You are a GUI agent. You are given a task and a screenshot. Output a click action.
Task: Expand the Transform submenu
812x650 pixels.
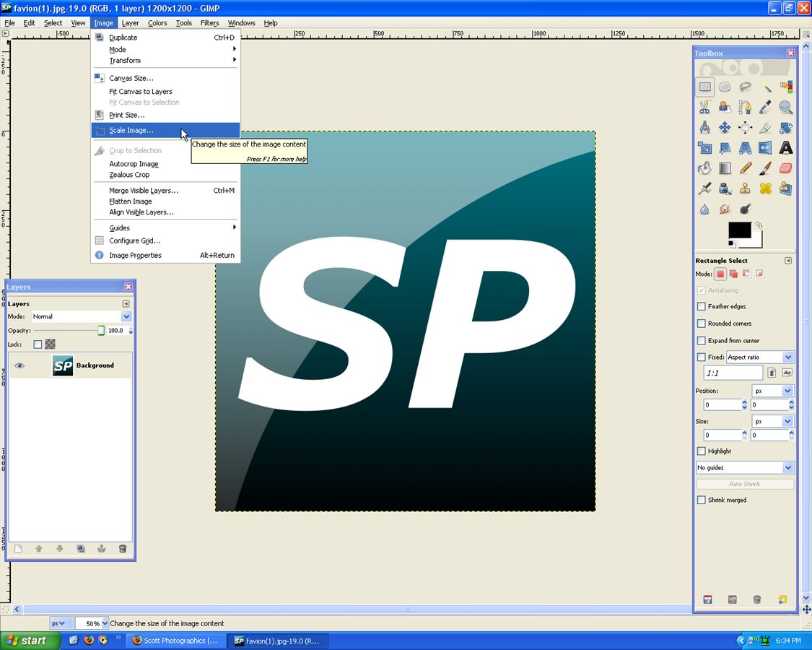coord(166,61)
